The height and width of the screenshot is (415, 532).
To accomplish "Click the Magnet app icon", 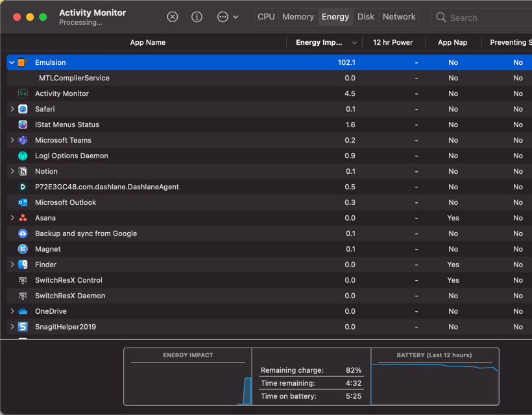I will 23,249.
